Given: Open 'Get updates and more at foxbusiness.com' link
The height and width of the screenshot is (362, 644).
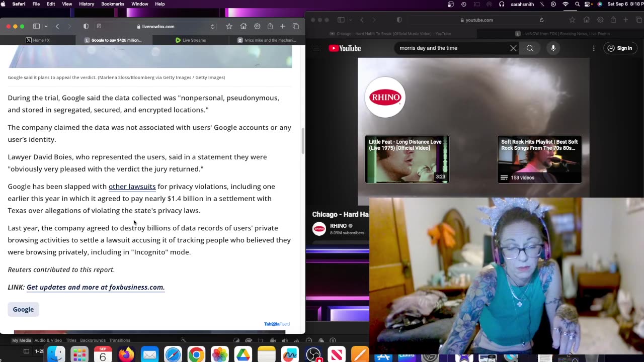Looking at the screenshot, I should (96, 287).
